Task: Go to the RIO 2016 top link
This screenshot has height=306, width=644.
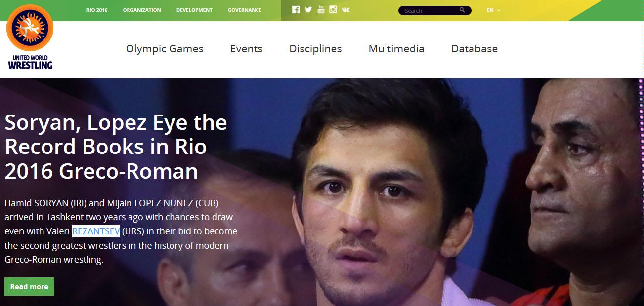Action: click(97, 10)
